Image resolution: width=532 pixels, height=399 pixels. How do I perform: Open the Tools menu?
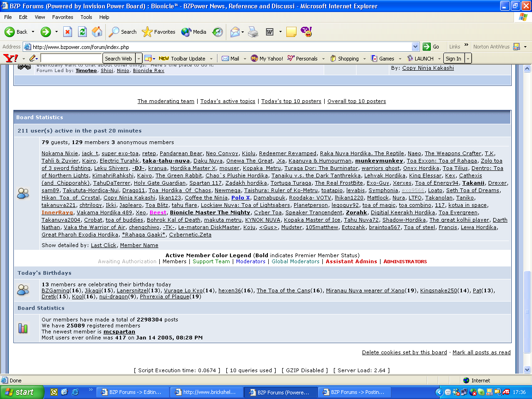pos(86,17)
